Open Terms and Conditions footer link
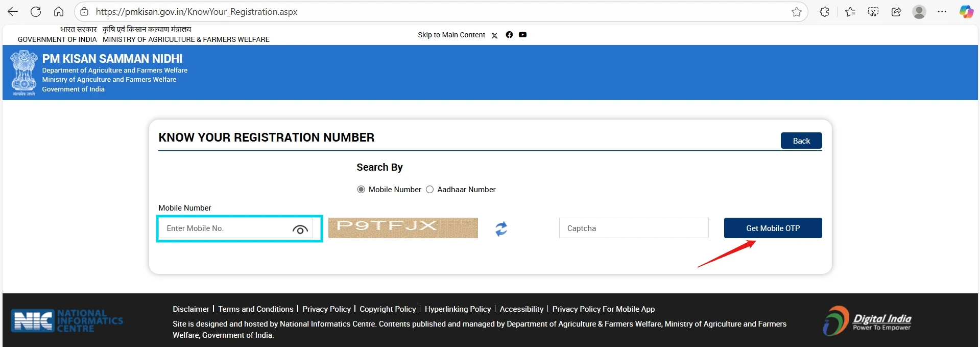This screenshot has width=980, height=347. click(256, 309)
